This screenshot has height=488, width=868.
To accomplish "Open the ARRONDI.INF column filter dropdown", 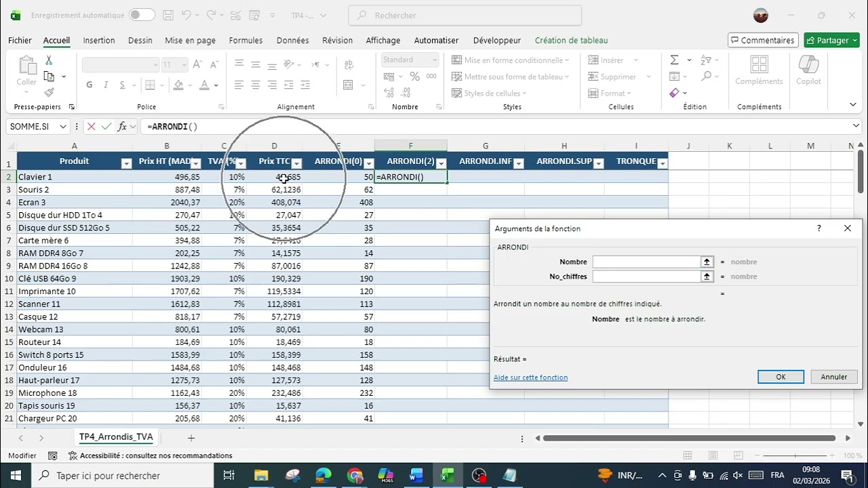I will click(x=519, y=163).
